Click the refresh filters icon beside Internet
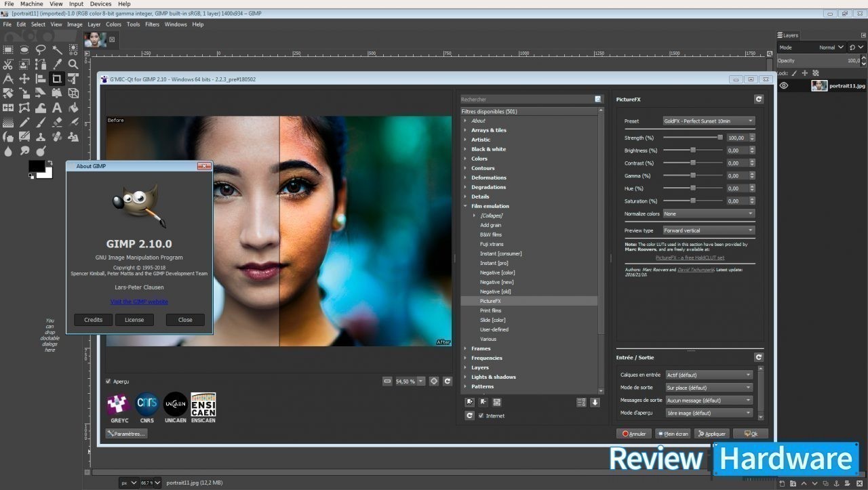Viewport: 868px width, 490px height. point(469,415)
